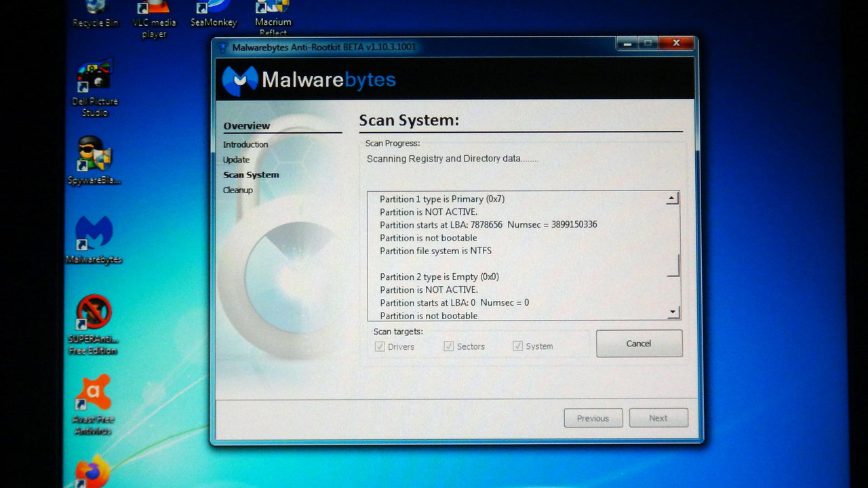Cancel the running scan

[639, 344]
